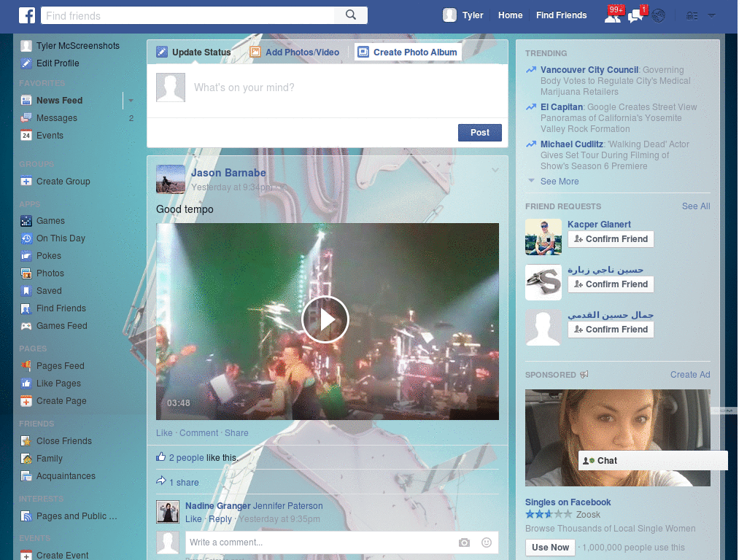The height and width of the screenshot is (560, 747).
Task: Open the globe notifications icon
Action: pyautogui.click(x=659, y=16)
